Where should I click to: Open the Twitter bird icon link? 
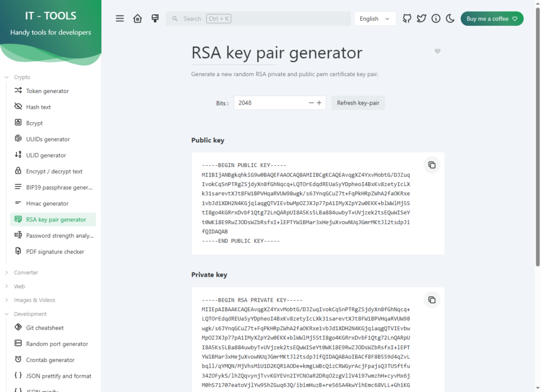[x=421, y=18]
